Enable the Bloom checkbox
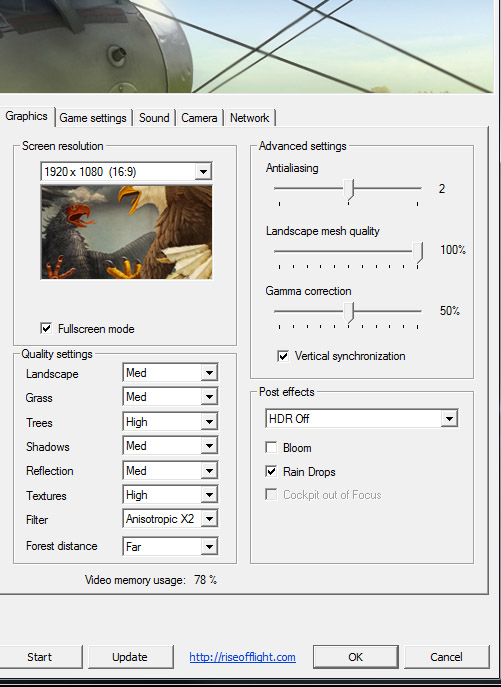This screenshot has height=687, width=501. pos(271,447)
